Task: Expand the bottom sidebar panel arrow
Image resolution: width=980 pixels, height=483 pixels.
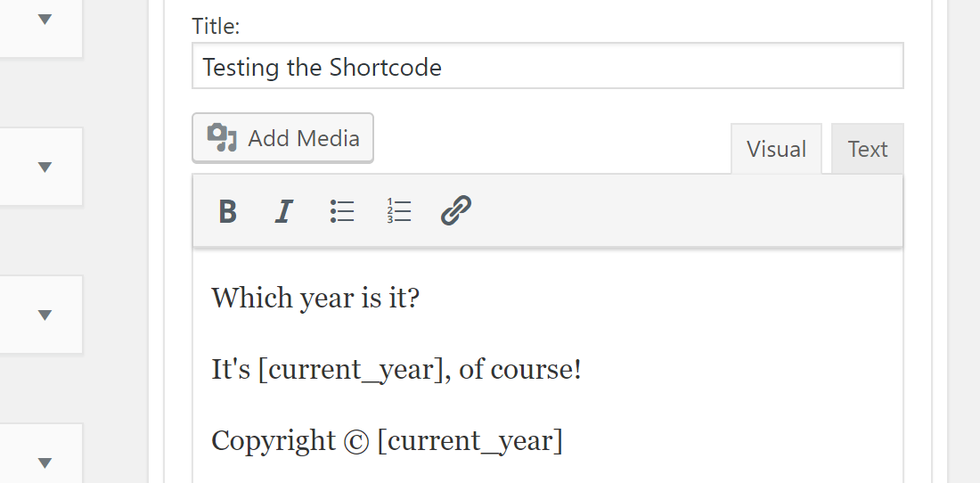Action: 45,463
